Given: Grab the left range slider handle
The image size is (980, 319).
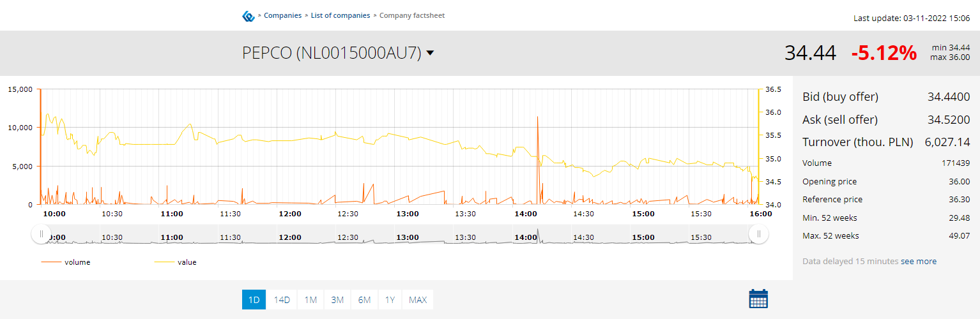Looking at the screenshot, I should 42,234.
